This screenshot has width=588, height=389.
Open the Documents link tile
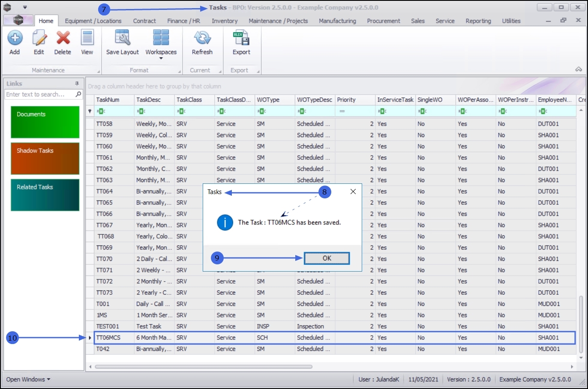(x=45, y=122)
